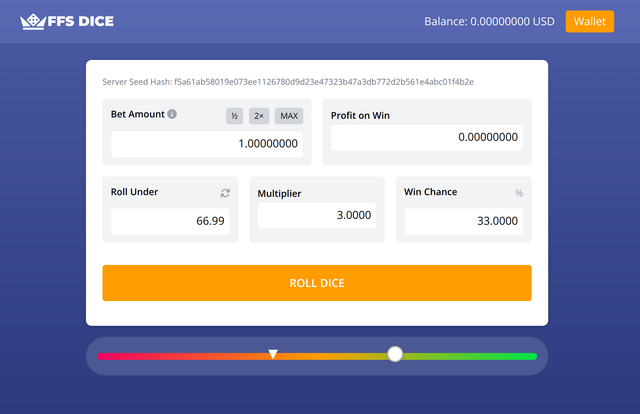Viewport: 640px width, 414px height.
Task: Double the bet with the 2× button
Action: [x=259, y=116]
